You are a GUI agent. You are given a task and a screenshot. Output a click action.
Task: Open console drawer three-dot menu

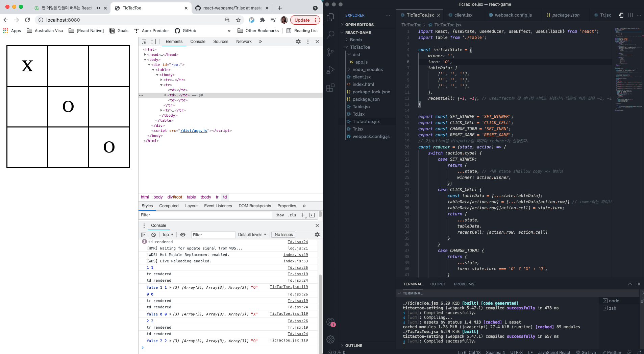pos(144,226)
